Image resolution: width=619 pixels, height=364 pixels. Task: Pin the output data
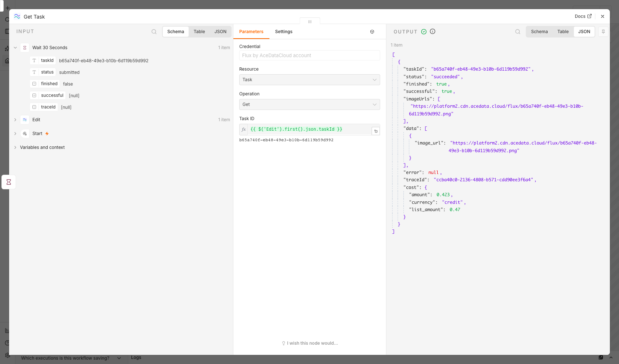click(x=603, y=32)
